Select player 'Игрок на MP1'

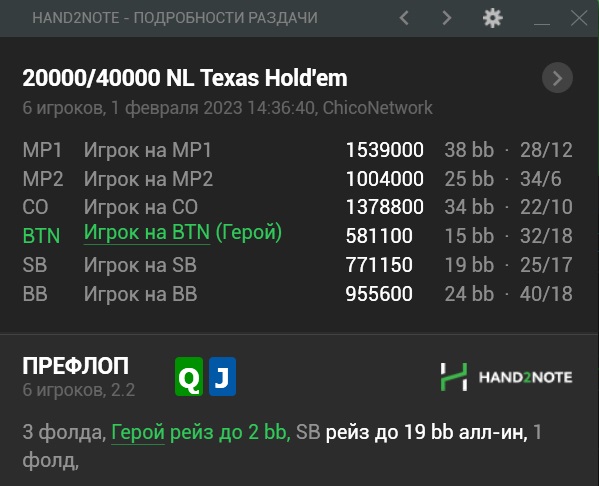coord(147,150)
